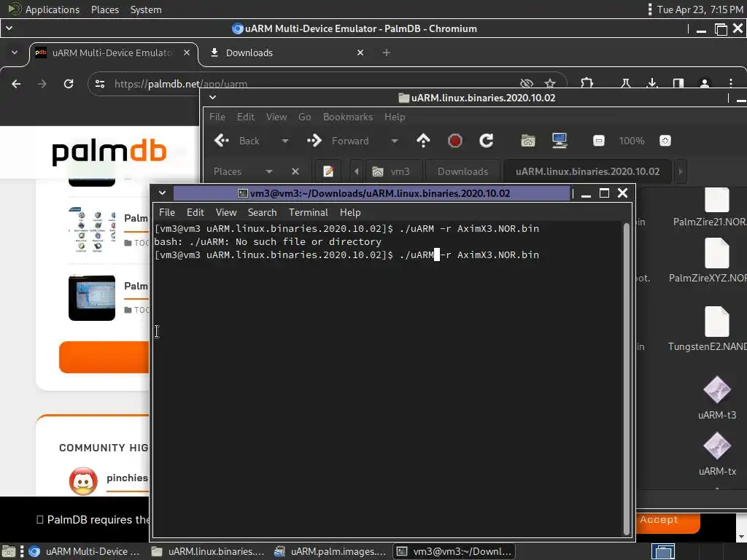Open Home folder icon in file manager
The height and width of the screenshot is (560, 747).
tap(528, 141)
